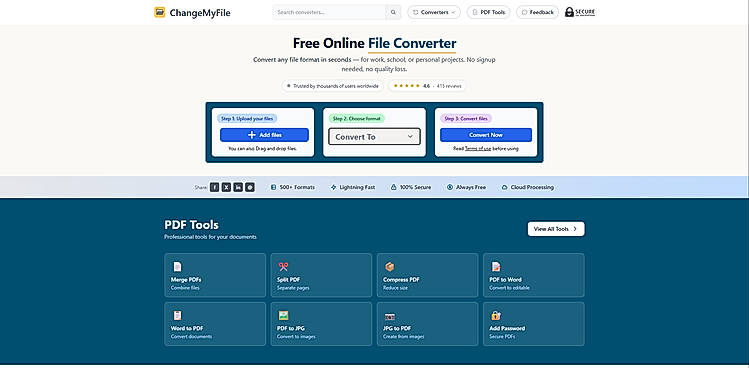Click the SECURE padlock badge
Screen dimensions: 749x368
pos(580,12)
